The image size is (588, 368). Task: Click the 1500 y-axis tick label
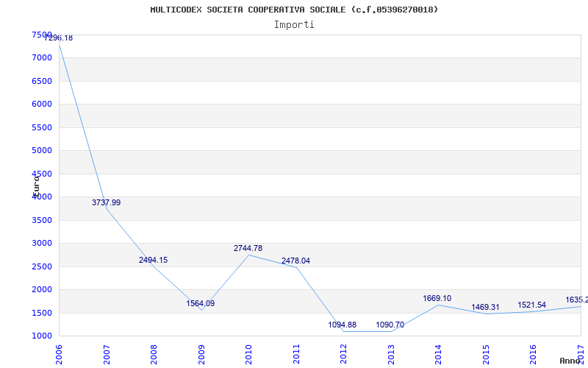pos(42,313)
